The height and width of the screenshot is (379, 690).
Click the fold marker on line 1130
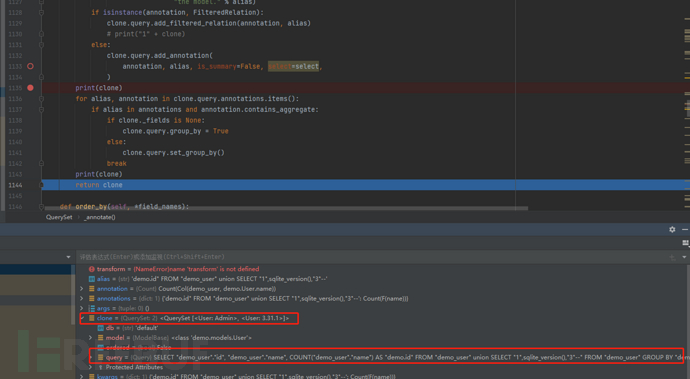(41, 34)
